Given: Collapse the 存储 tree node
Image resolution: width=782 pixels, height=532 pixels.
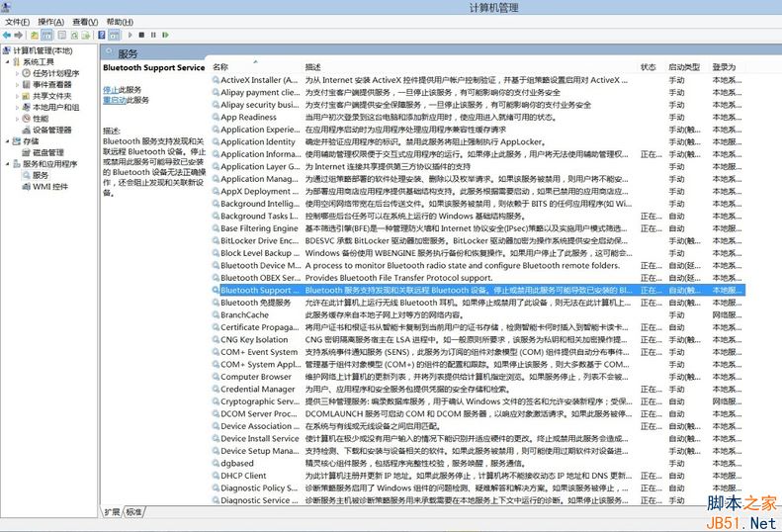Looking at the screenshot, I should (x=8, y=141).
